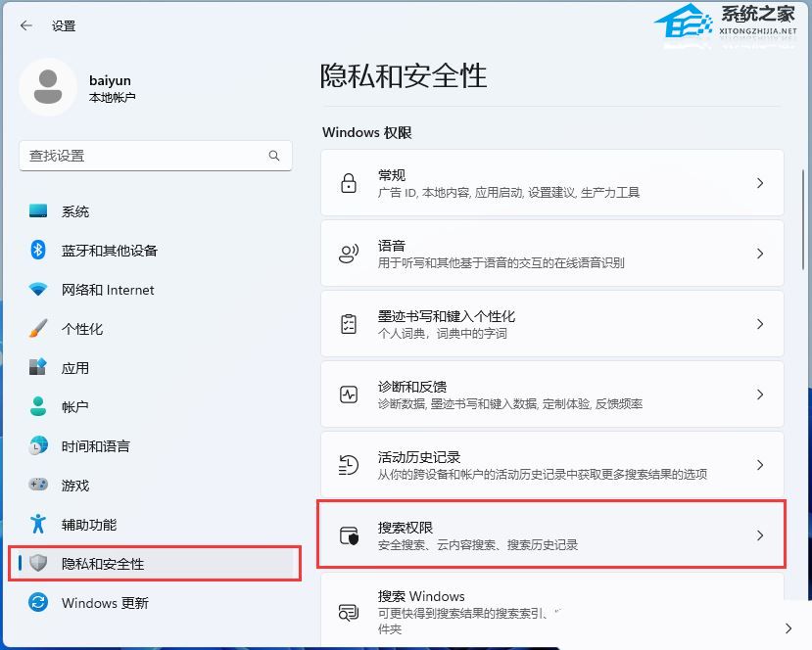Go to 个性化 settings
This screenshot has width=812, height=650.
[156, 329]
